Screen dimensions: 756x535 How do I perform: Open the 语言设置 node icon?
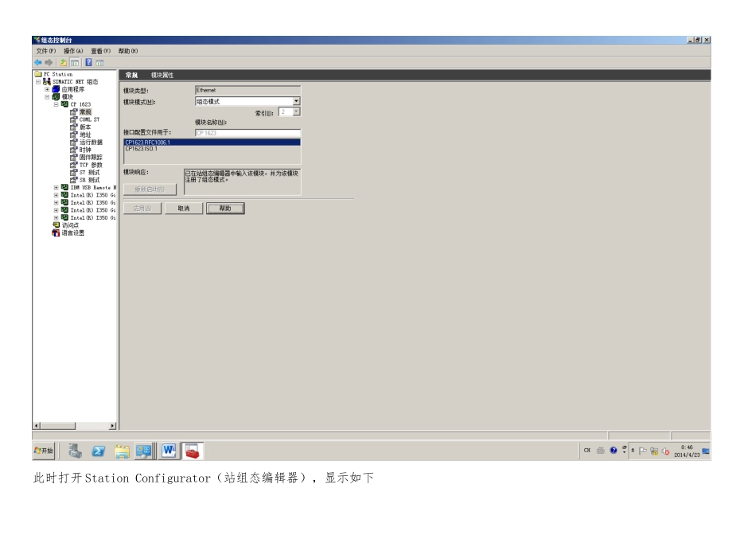click(56, 232)
